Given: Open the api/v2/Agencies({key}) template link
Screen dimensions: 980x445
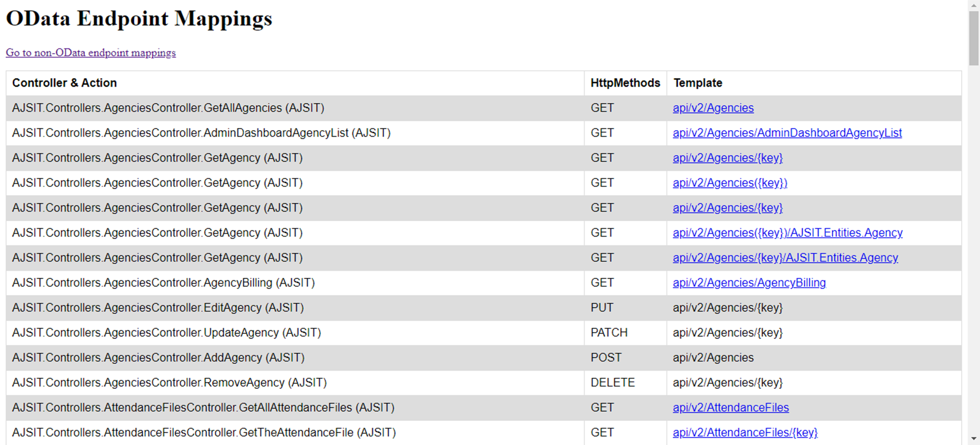Looking at the screenshot, I should 730,183.
